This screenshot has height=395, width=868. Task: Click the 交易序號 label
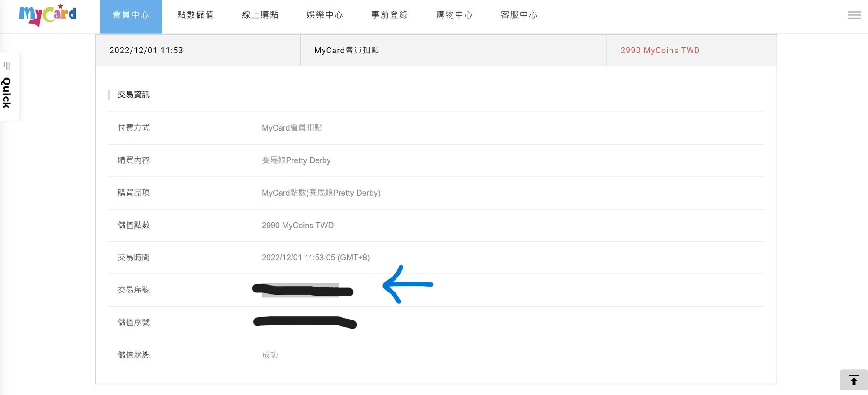click(x=133, y=290)
